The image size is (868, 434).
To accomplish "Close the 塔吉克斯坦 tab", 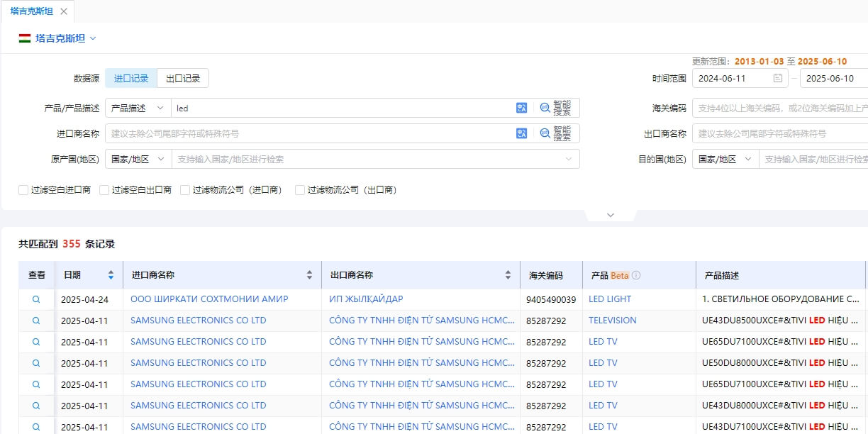I will (64, 11).
